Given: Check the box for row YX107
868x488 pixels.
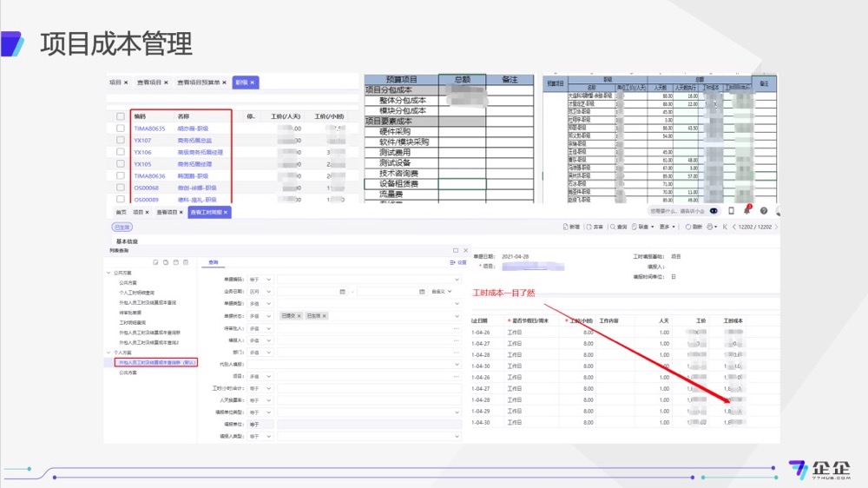Looking at the screenshot, I should point(120,140).
